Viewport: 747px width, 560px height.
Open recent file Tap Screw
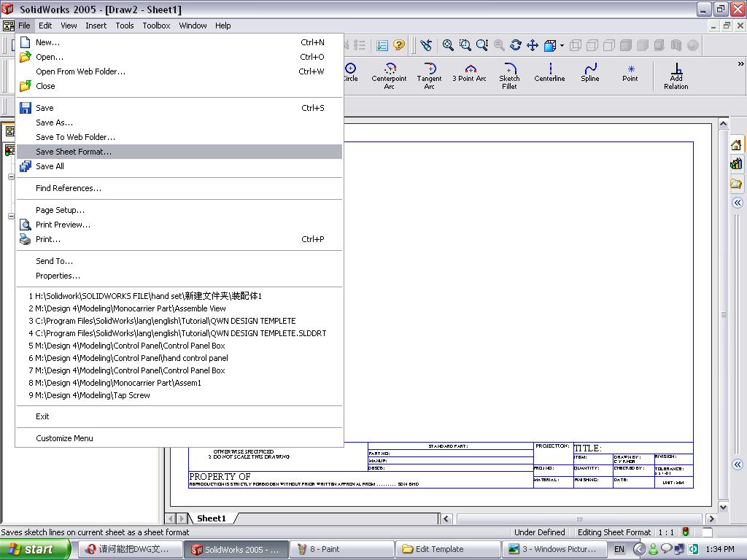(179, 395)
